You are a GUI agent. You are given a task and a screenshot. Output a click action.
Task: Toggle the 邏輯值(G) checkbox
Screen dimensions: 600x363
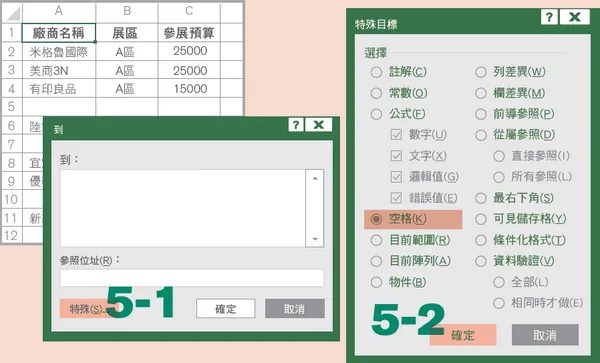396,177
